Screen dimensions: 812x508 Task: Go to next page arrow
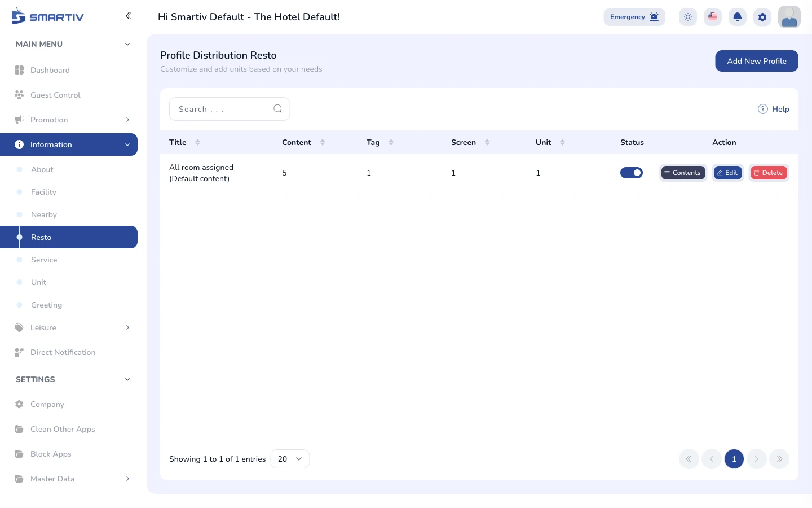[x=757, y=459]
